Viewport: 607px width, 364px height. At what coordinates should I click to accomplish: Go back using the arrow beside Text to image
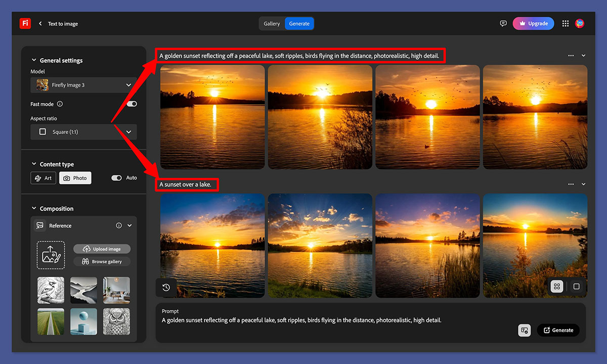[40, 23]
